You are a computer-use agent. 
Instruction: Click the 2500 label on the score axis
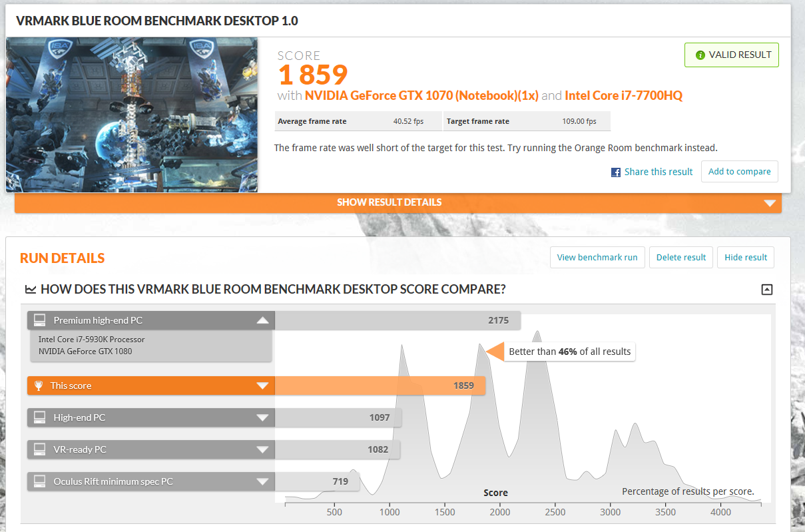coord(555,512)
